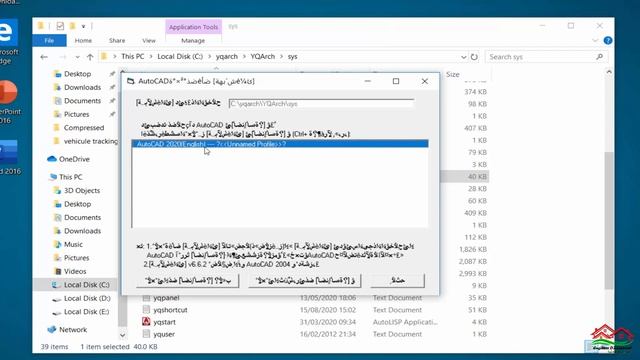Open 3D Objects under This PC
640x360 pixels.
pyautogui.click(x=82, y=191)
